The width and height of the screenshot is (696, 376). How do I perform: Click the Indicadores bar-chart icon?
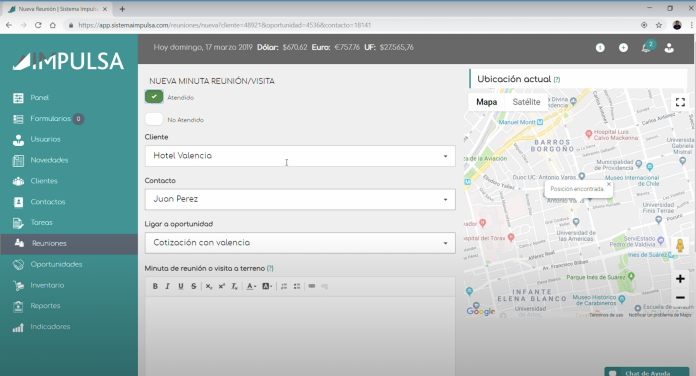click(18, 327)
